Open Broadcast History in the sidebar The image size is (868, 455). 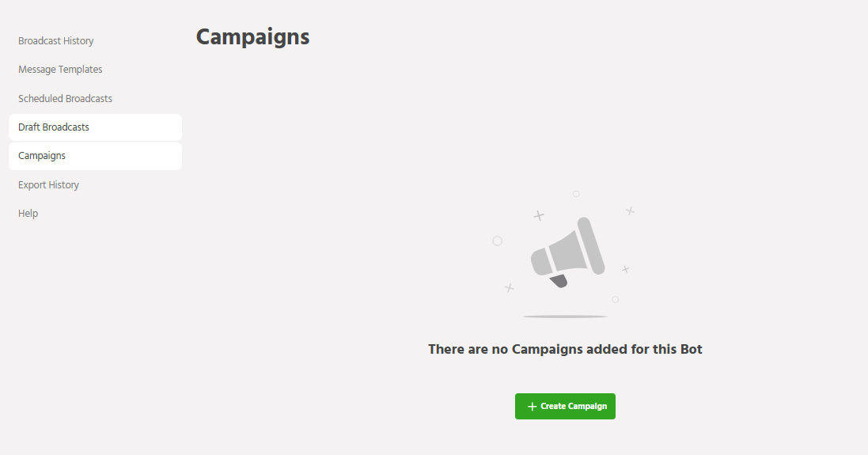coord(55,41)
